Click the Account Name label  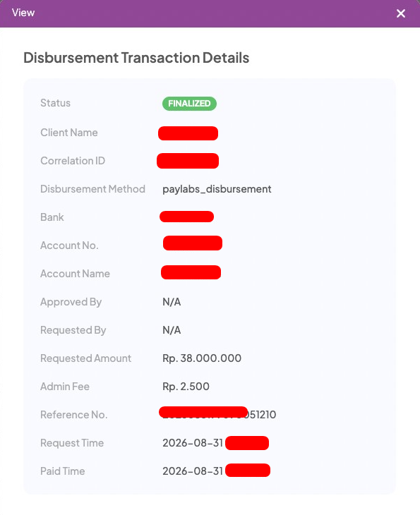[x=75, y=274]
